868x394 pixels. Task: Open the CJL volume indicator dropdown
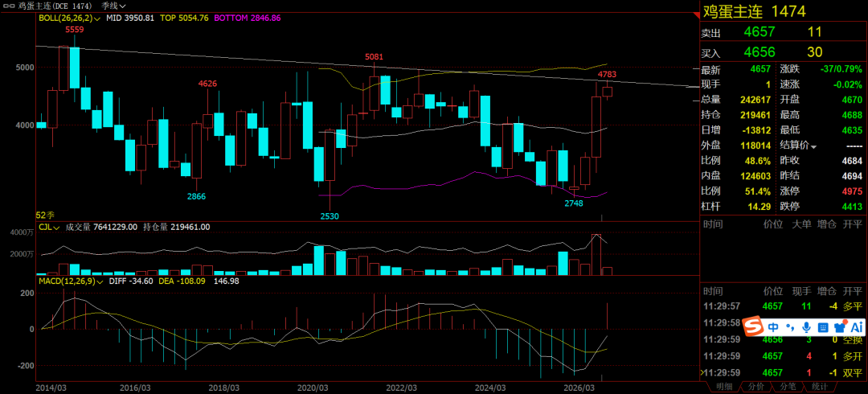(49, 227)
